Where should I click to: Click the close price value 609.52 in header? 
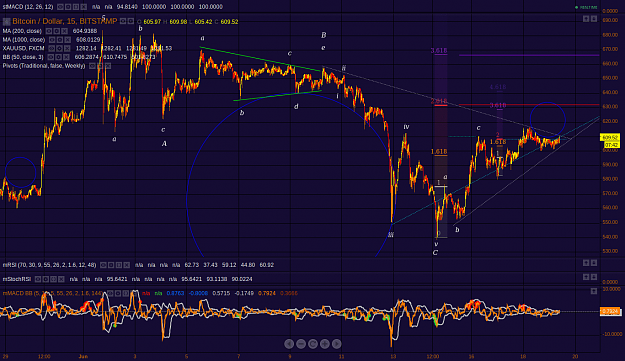(x=229, y=22)
